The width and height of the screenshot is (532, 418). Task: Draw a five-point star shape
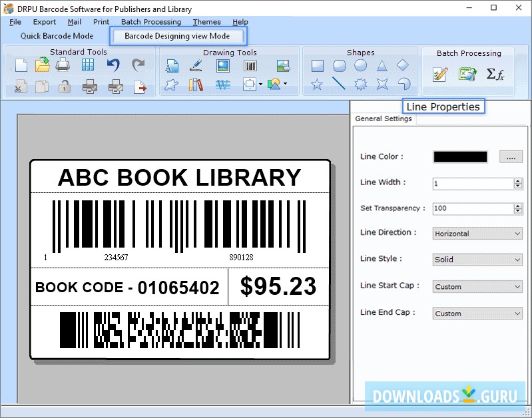317,84
